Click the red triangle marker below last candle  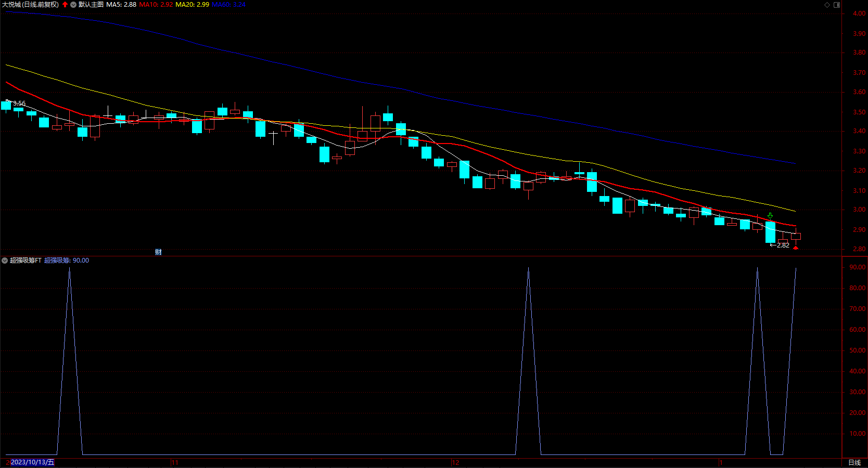[x=796, y=248]
